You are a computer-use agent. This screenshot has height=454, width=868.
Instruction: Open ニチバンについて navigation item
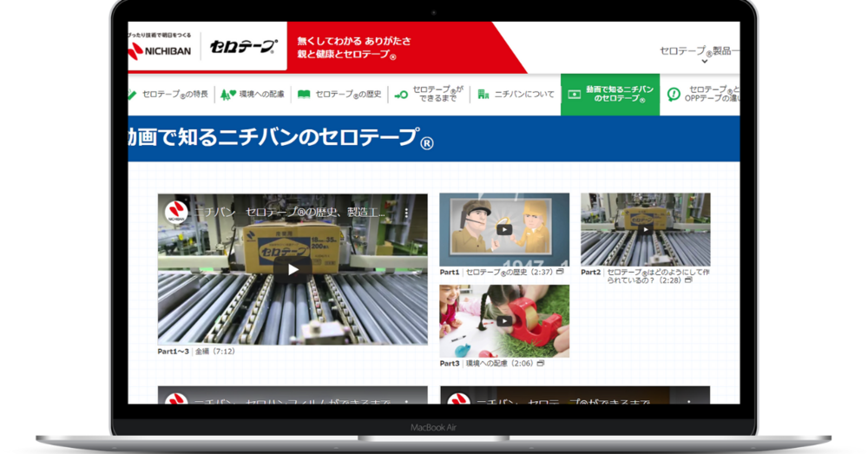[x=516, y=95]
